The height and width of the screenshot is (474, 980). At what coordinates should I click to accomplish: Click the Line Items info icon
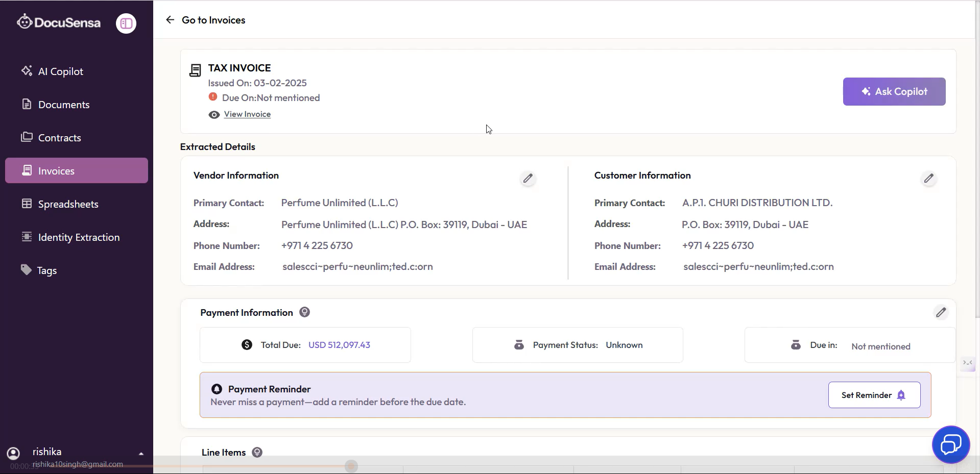[257, 452]
